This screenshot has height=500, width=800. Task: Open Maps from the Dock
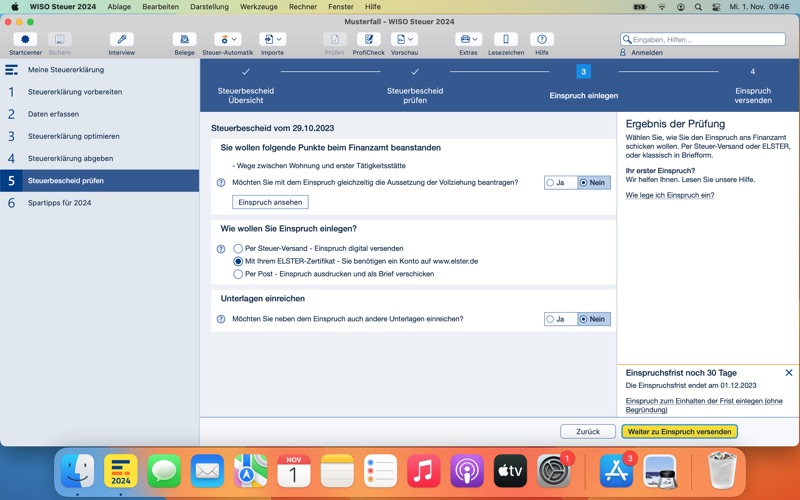coord(251,470)
